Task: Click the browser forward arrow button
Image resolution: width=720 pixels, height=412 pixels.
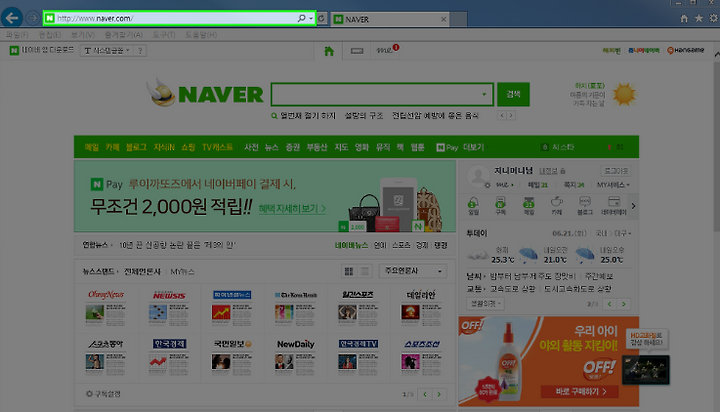Action: [x=32, y=18]
